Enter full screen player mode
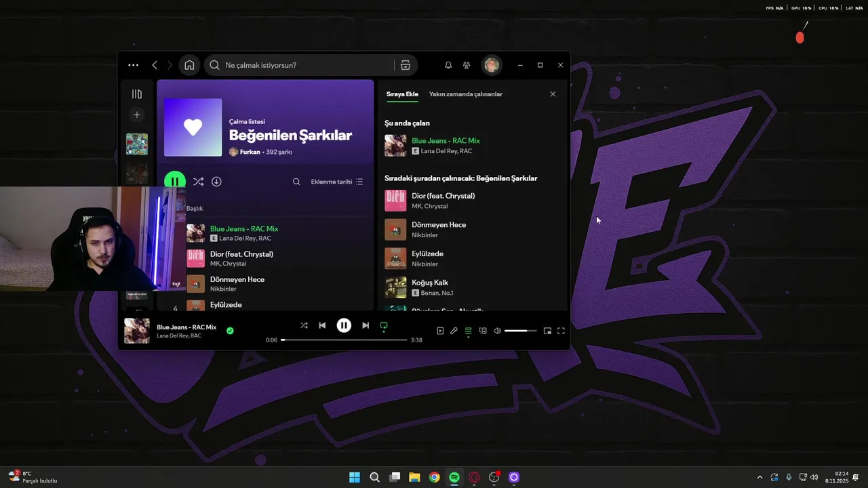The image size is (868, 488). 561,331
